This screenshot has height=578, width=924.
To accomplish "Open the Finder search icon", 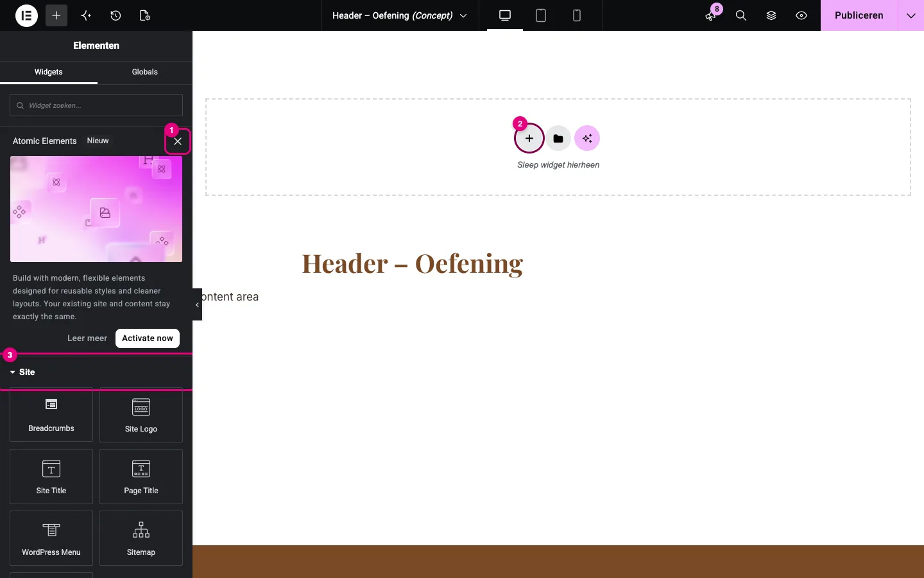I will click(x=741, y=15).
